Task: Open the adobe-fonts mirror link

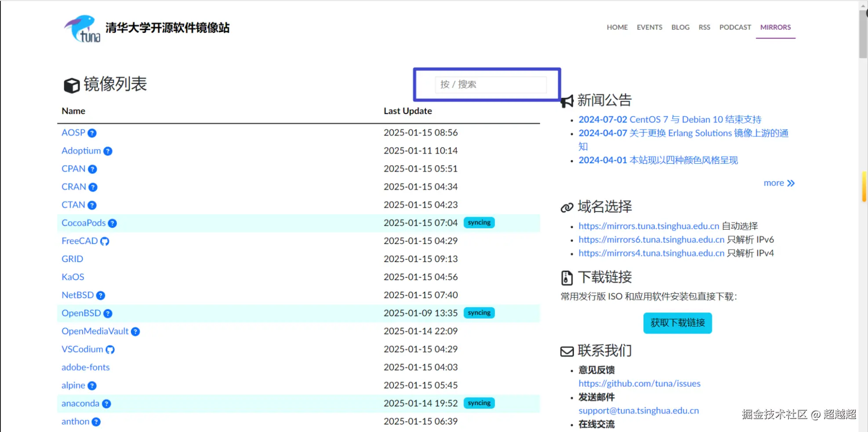Action: click(86, 367)
